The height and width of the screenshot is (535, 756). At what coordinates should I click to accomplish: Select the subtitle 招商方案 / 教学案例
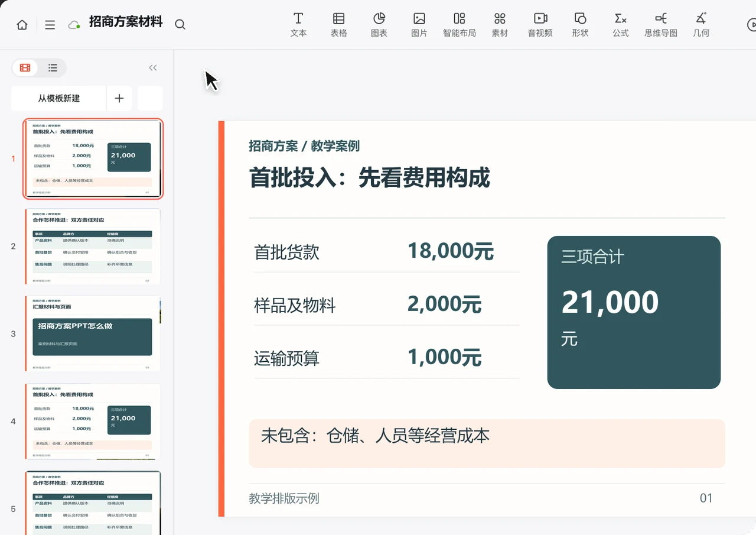pos(304,146)
